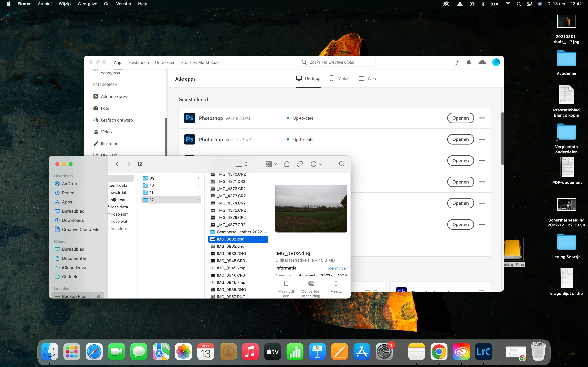Click the fonts icon in Creative Cloud header

[457, 62]
